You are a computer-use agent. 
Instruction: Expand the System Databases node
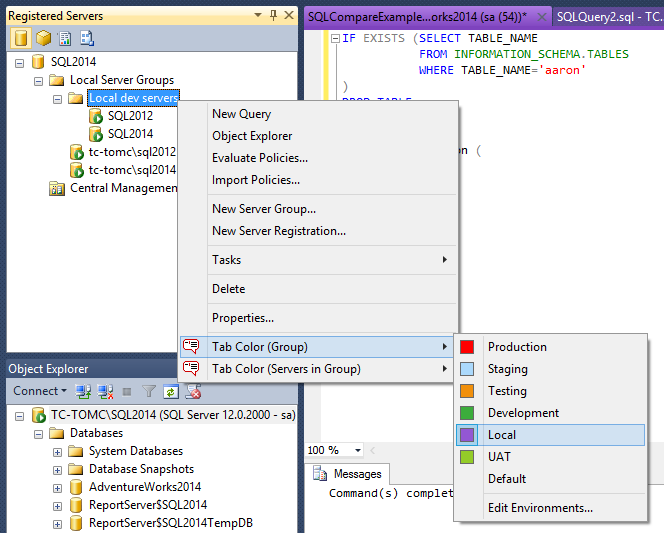point(58,452)
